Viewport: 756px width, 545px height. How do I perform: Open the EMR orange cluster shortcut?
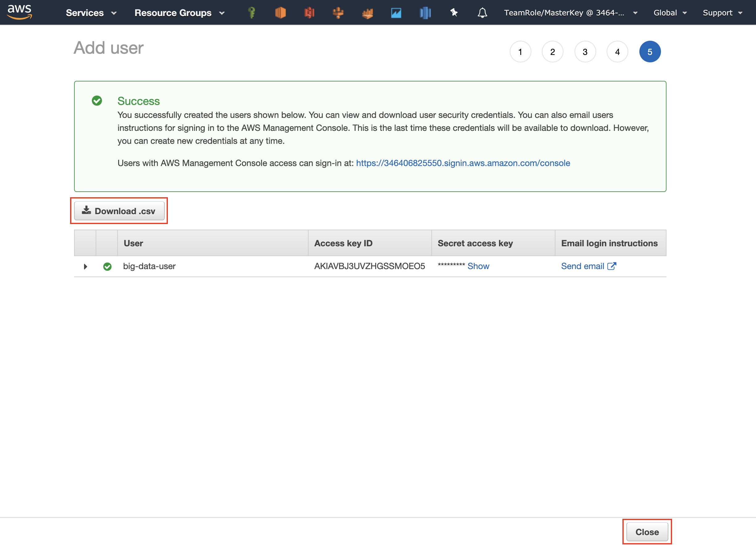pyautogui.click(x=338, y=13)
